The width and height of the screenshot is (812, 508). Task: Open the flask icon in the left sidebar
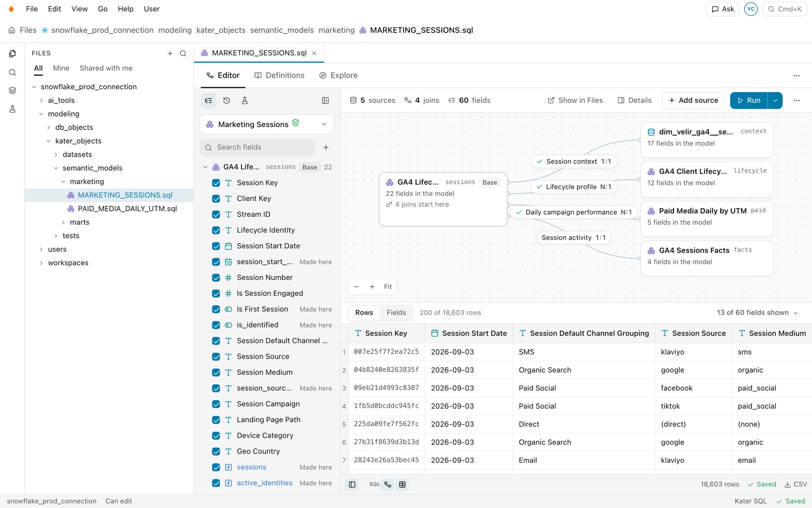tap(12, 109)
